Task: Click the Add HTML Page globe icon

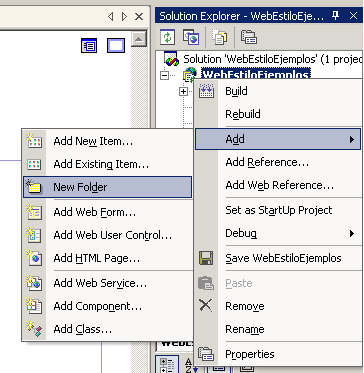Action: coord(34,258)
